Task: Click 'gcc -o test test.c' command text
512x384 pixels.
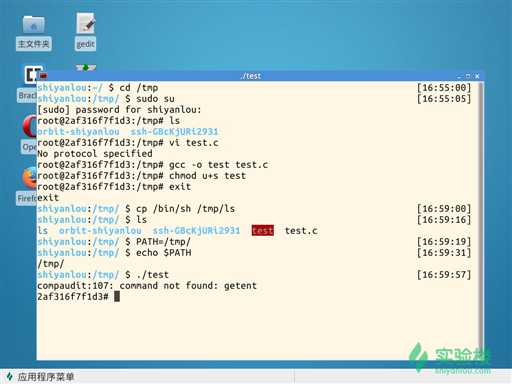Action: tap(218, 165)
